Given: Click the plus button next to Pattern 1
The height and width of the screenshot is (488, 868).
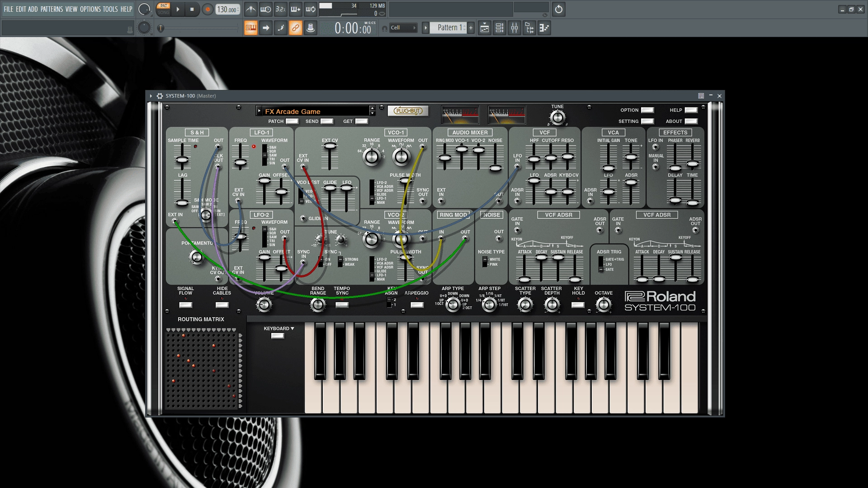Looking at the screenshot, I should pyautogui.click(x=471, y=28).
